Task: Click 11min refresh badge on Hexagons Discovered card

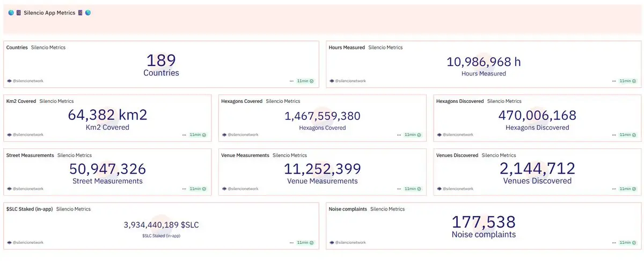Action: click(x=627, y=135)
